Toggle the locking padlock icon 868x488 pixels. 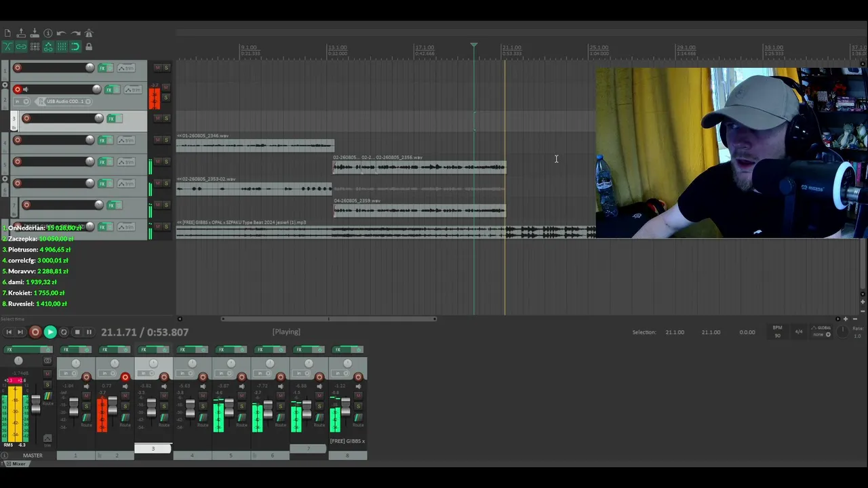(x=89, y=47)
